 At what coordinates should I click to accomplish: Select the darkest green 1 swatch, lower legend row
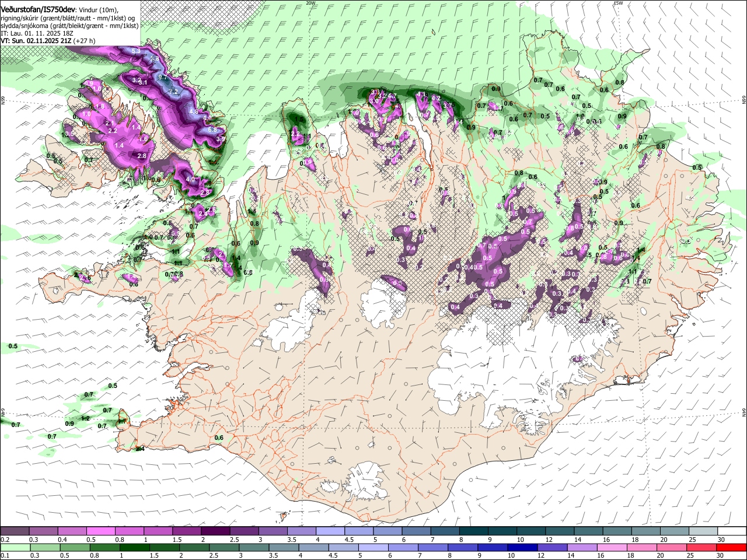135,547
